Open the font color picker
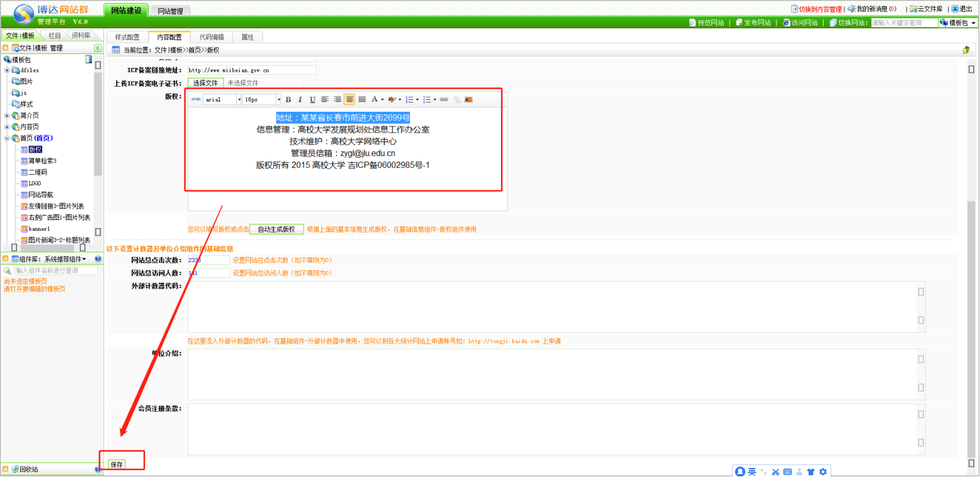 pyautogui.click(x=377, y=99)
